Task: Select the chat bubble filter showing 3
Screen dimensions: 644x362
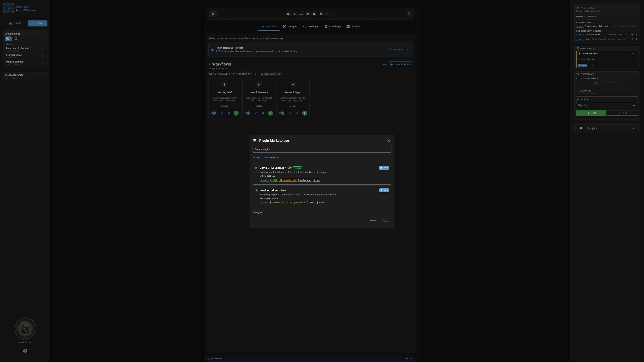Action: (17, 39)
